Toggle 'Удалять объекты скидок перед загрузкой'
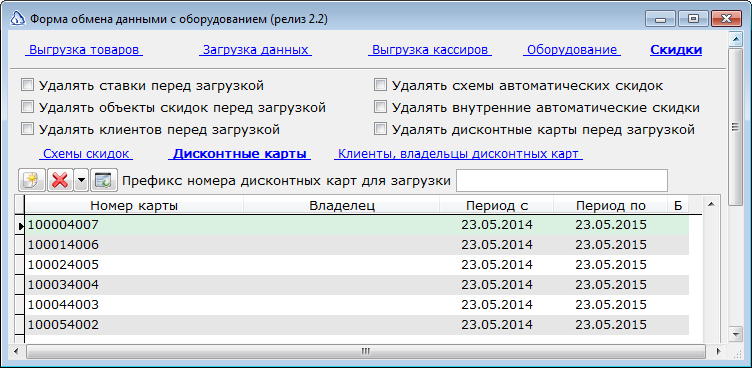The image size is (752, 368). (x=27, y=107)
